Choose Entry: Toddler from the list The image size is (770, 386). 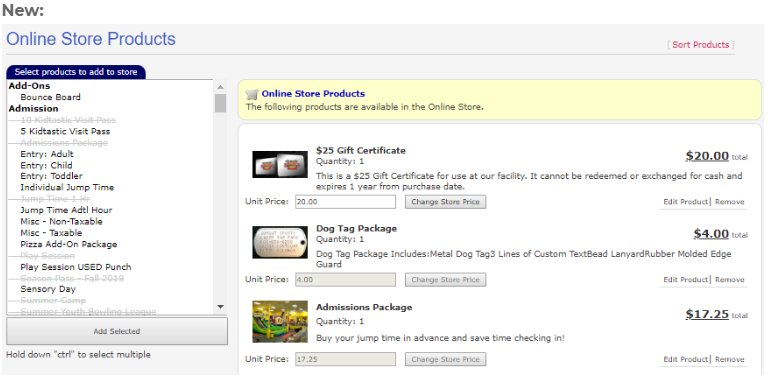point(52,176)
